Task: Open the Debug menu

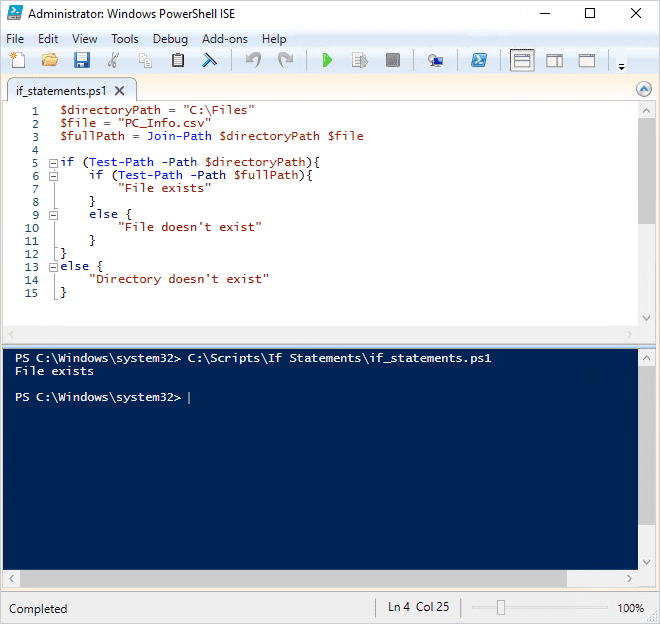Action: coord(170,39)
